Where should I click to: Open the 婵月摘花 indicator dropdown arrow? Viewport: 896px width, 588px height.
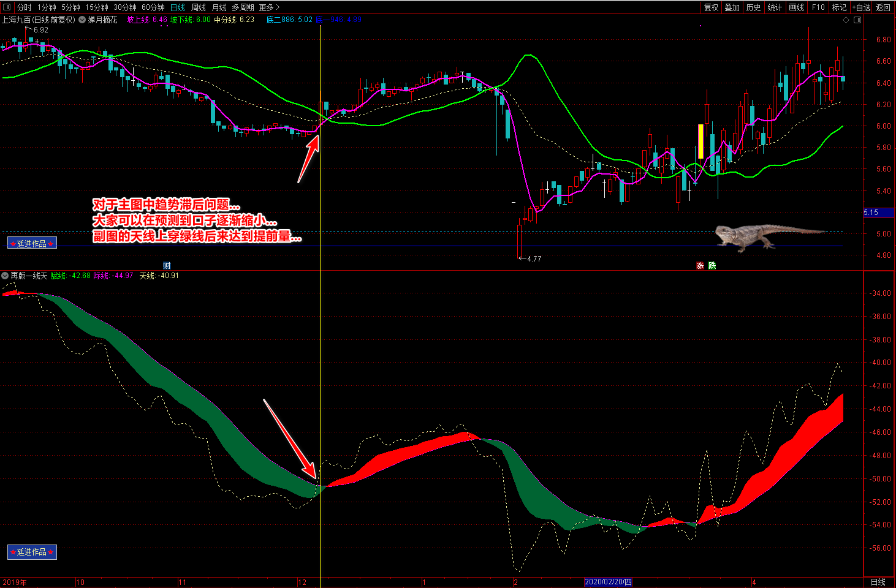(x=82, y=20)
